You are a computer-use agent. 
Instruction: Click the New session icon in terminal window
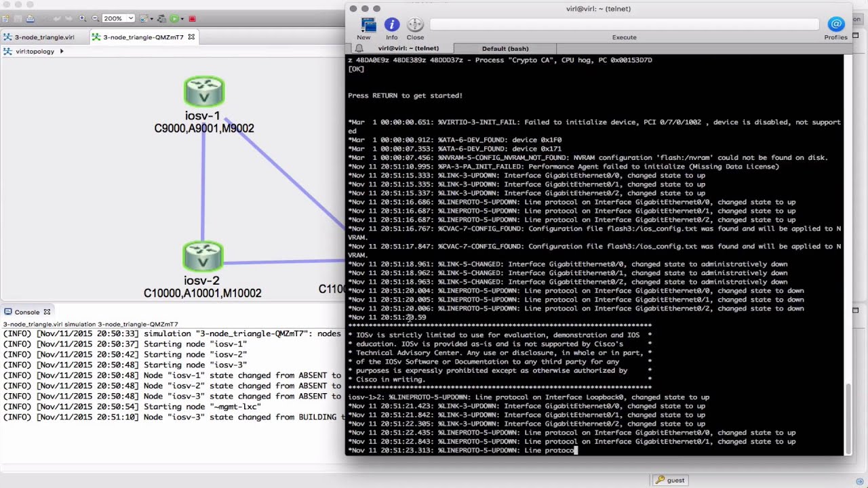[x=368, y=25]
